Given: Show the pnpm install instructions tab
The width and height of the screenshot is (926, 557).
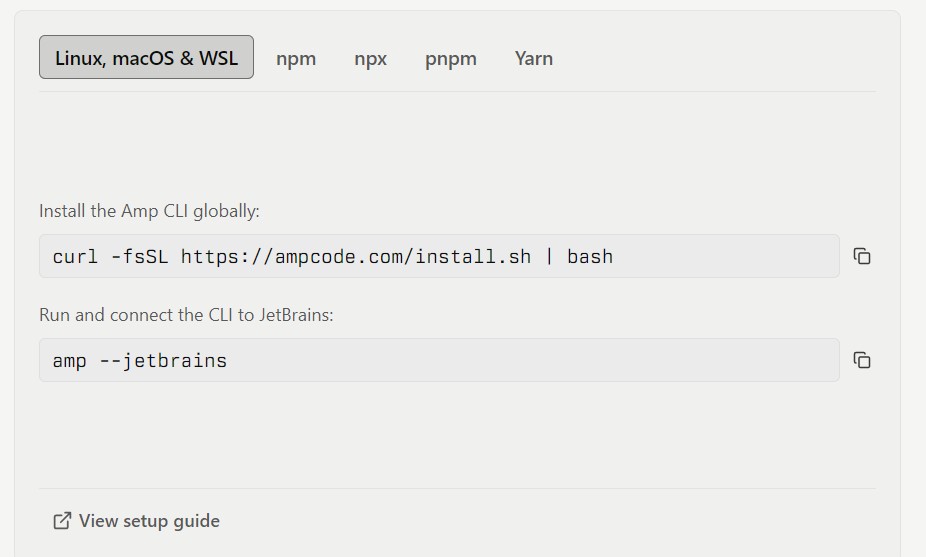Looking at the screenshot, I should click(x=451, y=58).
